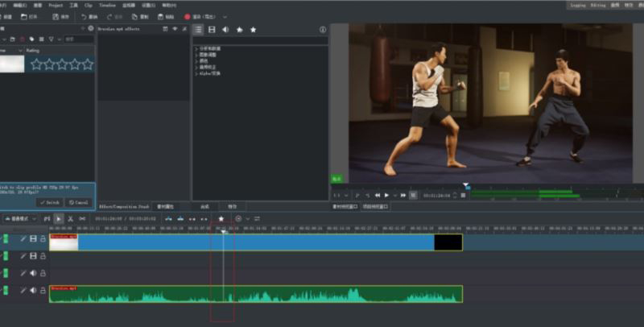The width and height of the screenshot is (644, 327).
Task: Click the favorite effects star in timeline toolbar
Action: point(221,219)
